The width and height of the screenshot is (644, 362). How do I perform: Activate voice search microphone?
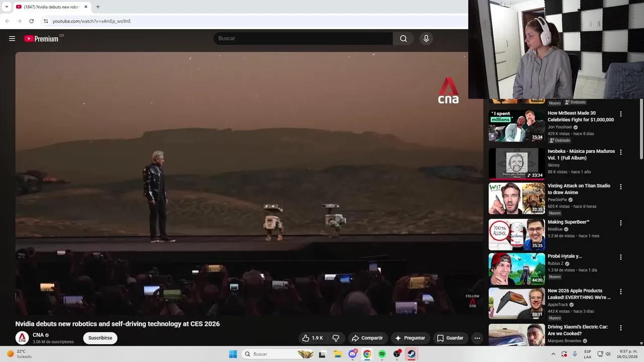point(426,39)
